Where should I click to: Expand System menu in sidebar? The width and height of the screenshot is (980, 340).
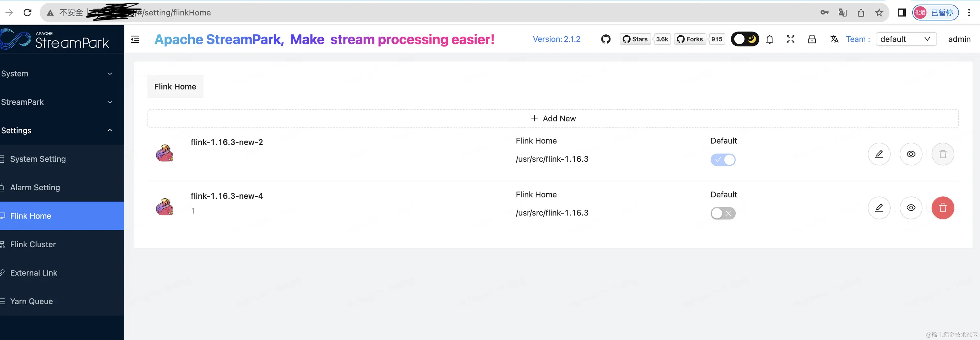tap(62, 74)
